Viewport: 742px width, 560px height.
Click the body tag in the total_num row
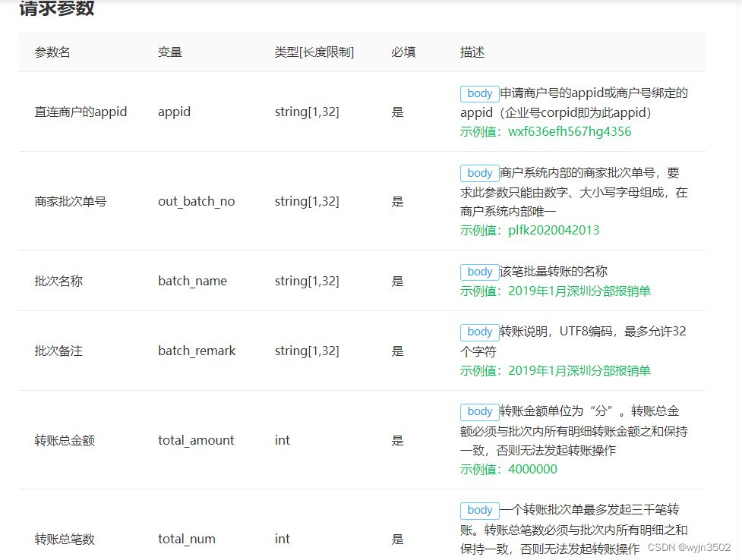tap(479, 510)
